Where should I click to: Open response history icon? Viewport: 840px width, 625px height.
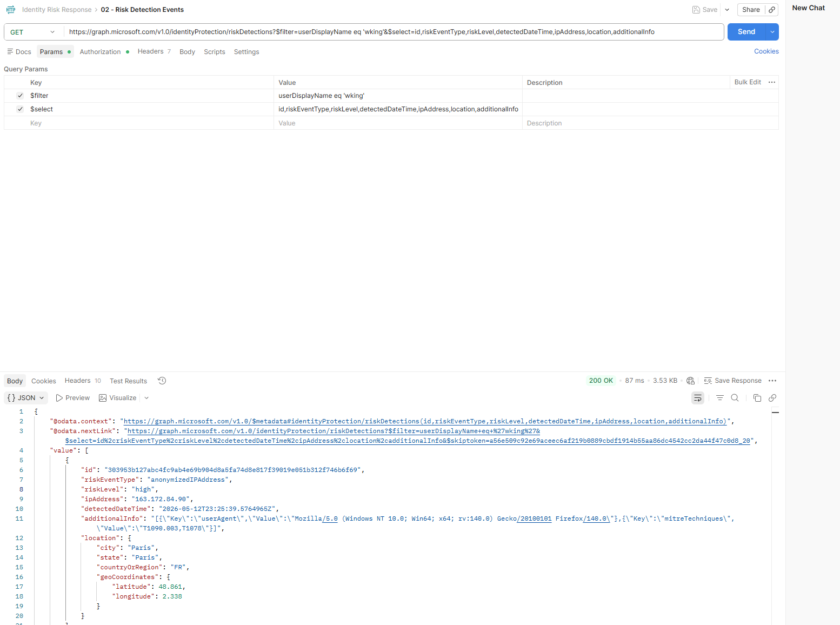162,381
